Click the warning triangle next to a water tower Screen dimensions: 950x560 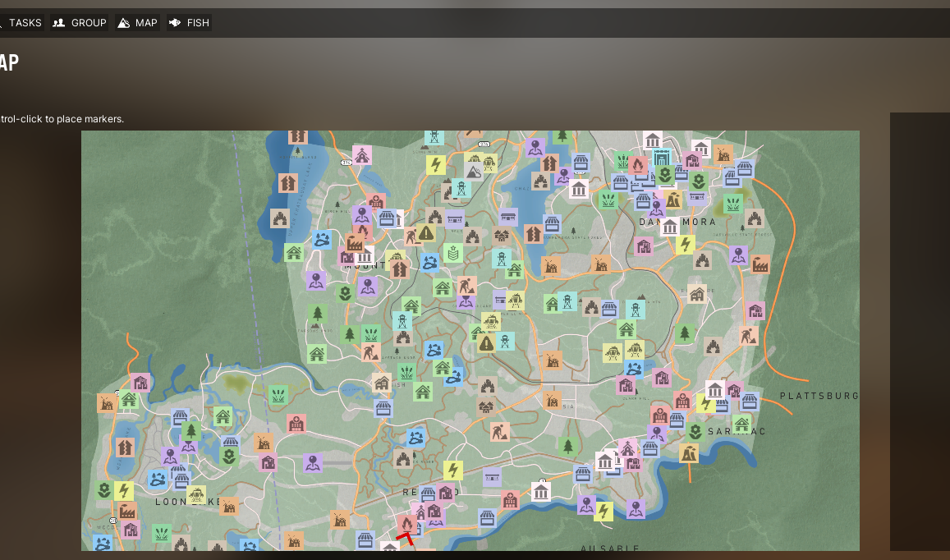click(x=487, y=343)
